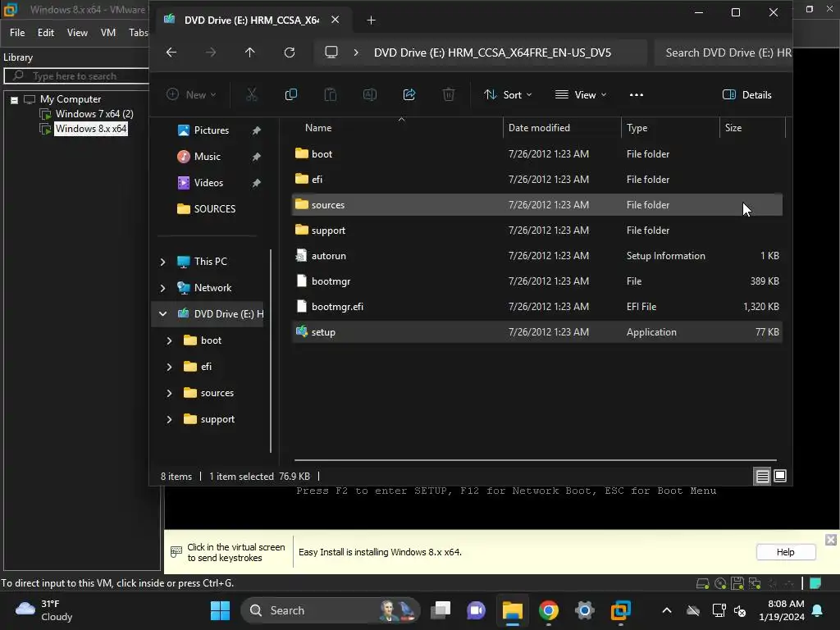Open VMware Workstation taskbar icon
This screenshot has height=630, width=840.
[x=620, y=610]
